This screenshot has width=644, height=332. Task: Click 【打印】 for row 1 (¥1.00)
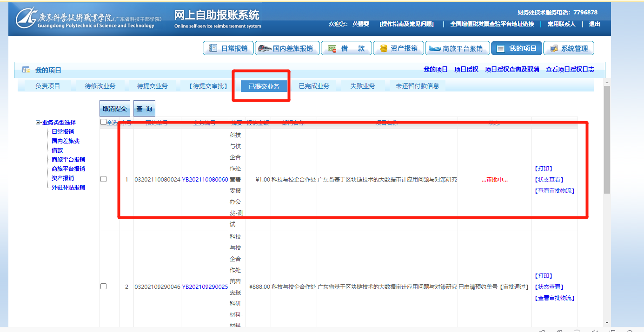(x=544, y=169)
